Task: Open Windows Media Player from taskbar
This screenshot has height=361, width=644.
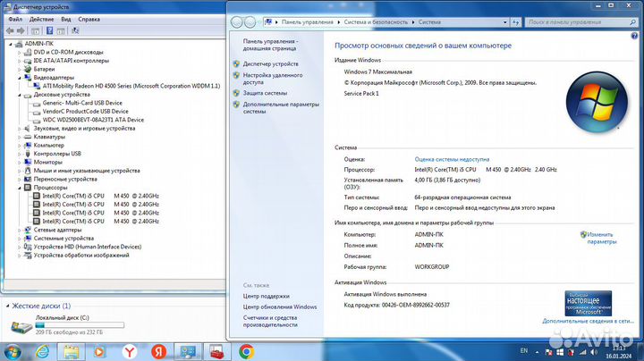Action: (x=99, y=352)
